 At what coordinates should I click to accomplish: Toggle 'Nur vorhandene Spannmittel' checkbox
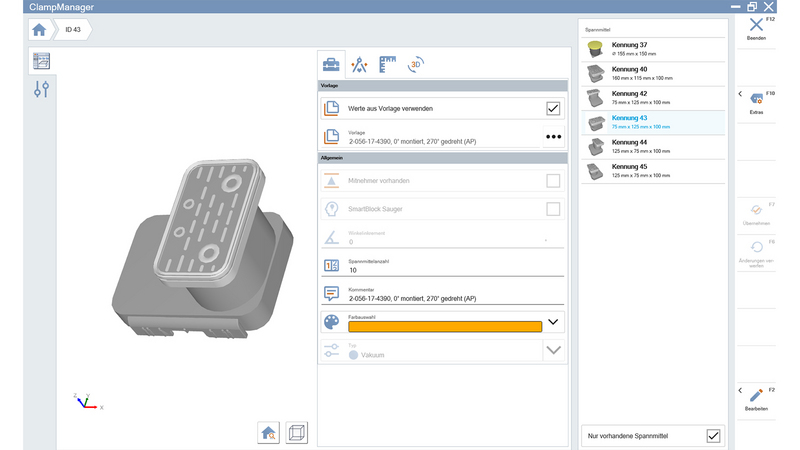pyautogui.click(x=713, y=436)
